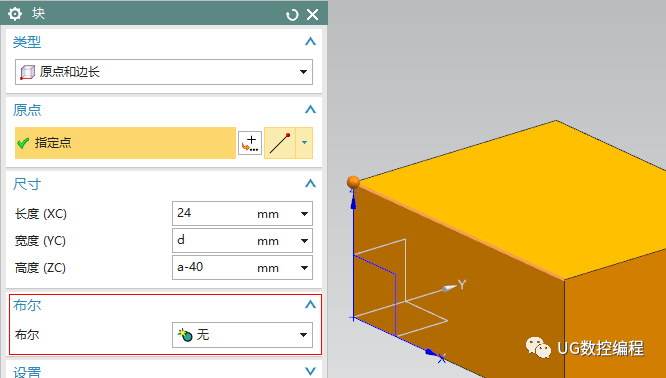This screenshot has height=378, width=666.
Task: Click the orange origin point handle
Action: pyautogui.click(x=353, y=182)
